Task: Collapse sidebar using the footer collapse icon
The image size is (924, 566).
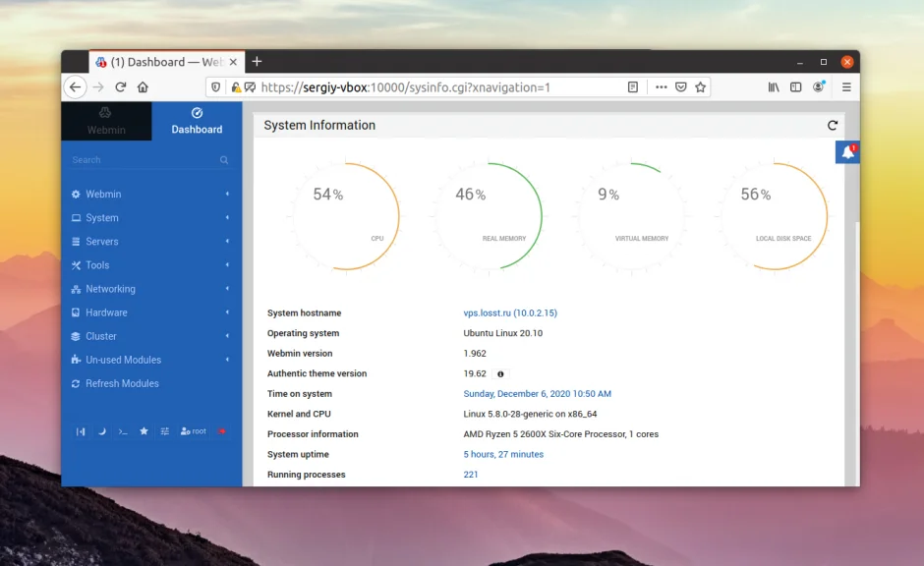Action: point(81,431)
